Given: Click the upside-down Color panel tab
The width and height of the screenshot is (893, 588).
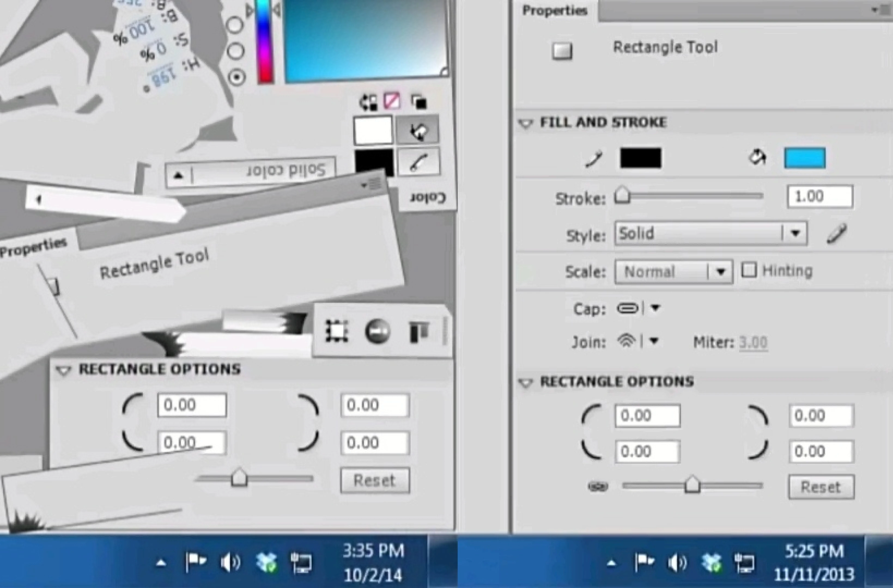Looking at the screenshot, I should coord(428,198).
